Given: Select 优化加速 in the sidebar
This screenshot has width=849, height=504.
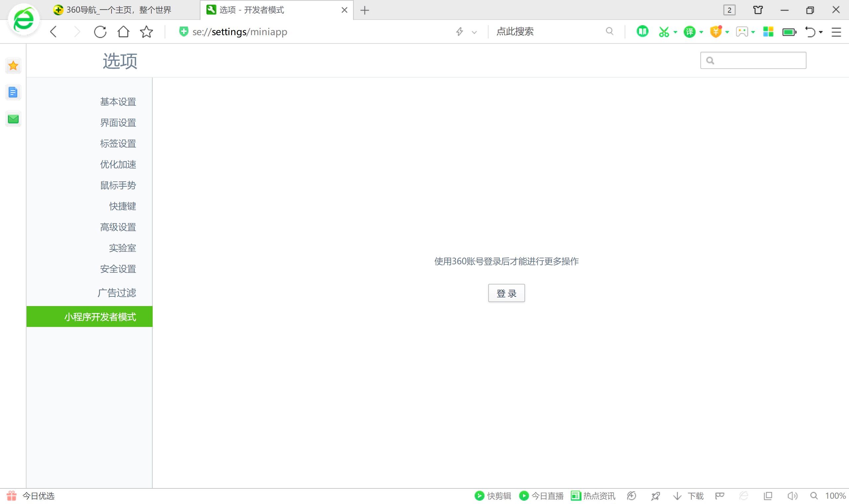Looking at the screenshot, I should click(x=118, y=164).
